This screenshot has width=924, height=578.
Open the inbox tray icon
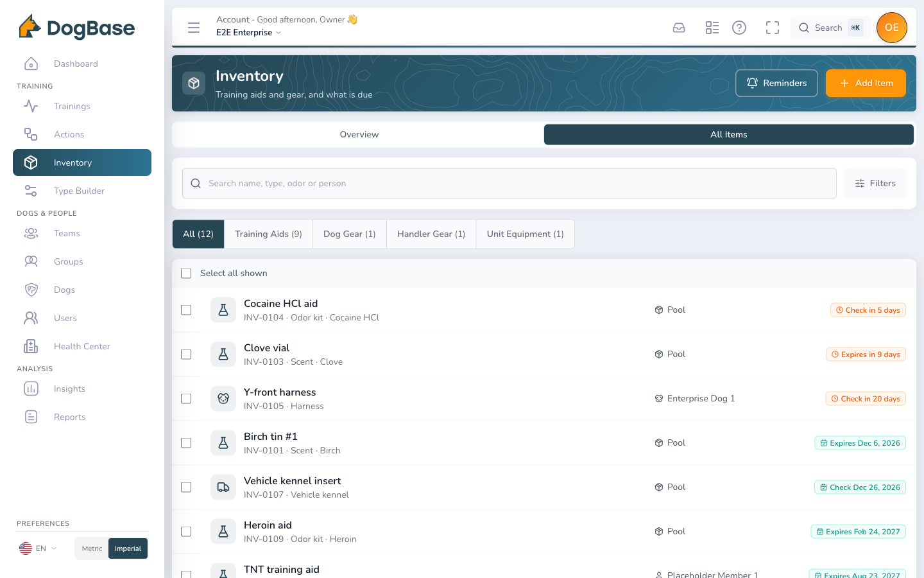coord(679,28)
